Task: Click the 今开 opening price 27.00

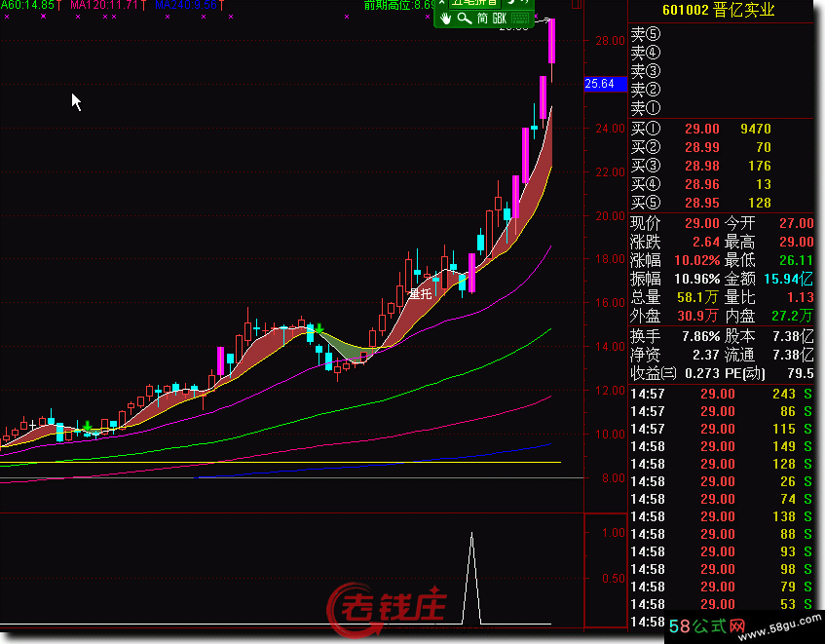Action: point(796,223)
